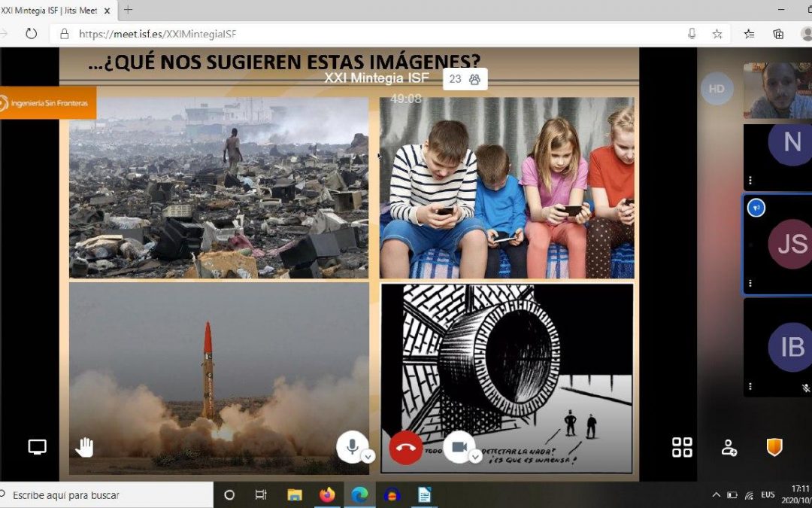Start screen sharing with monitor icon

click(37, 447)
